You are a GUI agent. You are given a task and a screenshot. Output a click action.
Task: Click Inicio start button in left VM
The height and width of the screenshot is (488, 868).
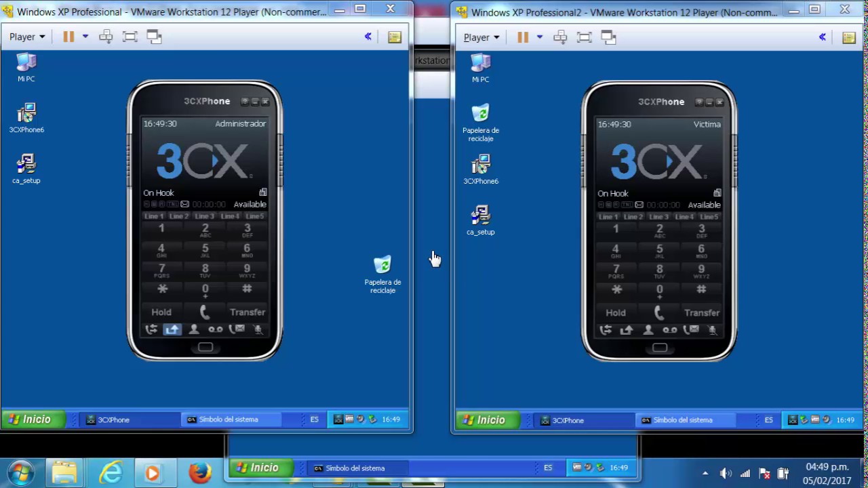point(33,420)
